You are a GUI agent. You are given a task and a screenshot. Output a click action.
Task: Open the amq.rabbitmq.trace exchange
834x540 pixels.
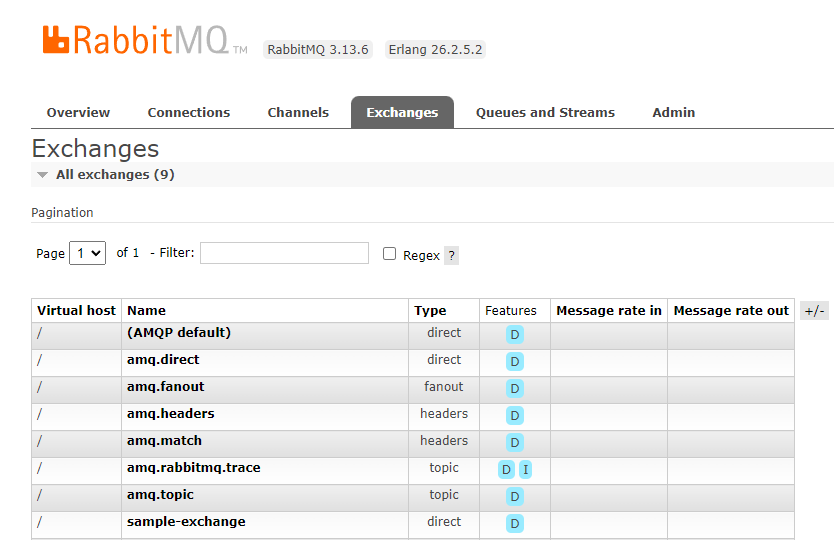pos(194,468)
